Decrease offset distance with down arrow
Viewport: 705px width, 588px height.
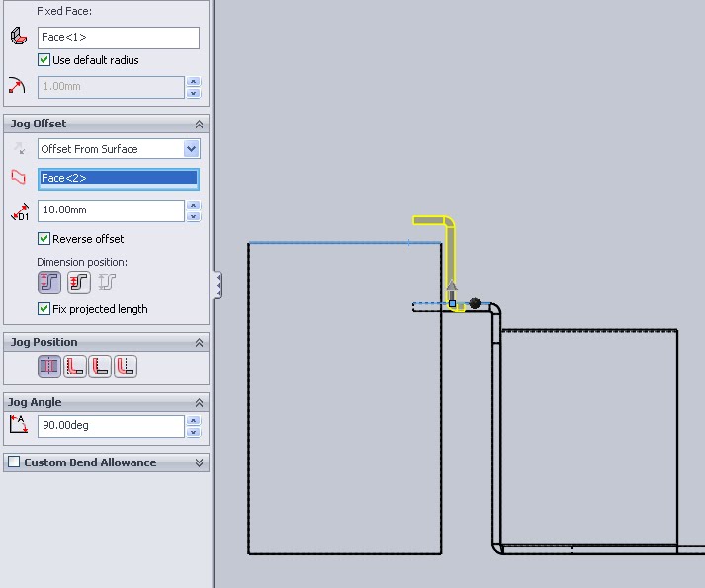194,216
